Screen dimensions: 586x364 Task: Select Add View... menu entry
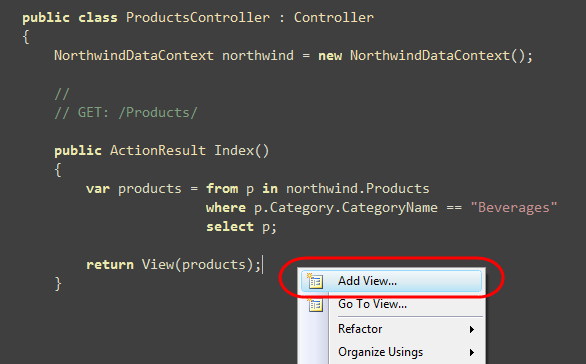[391, 281]
